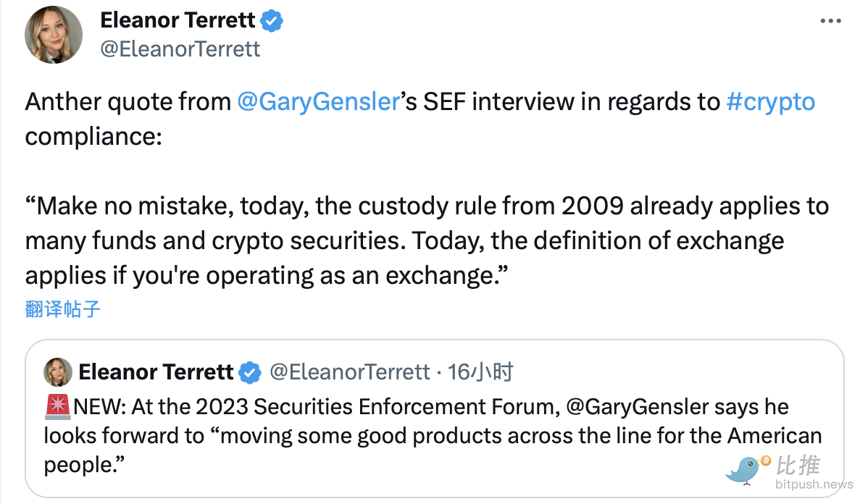Click the blue verified badge beside main author name
The width and height of the screenshot is (868, 504).
point(272,21)
